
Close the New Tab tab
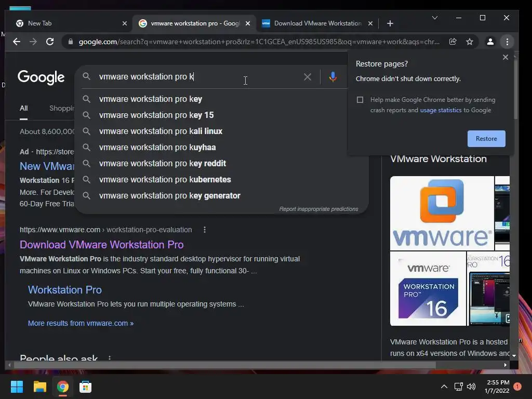(x=125, y=23)
